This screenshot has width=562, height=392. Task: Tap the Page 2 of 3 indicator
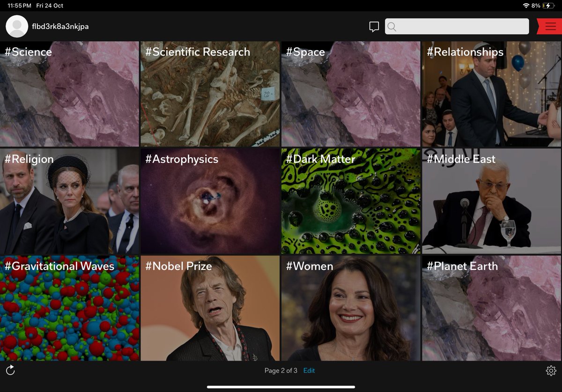coord(281,370)
